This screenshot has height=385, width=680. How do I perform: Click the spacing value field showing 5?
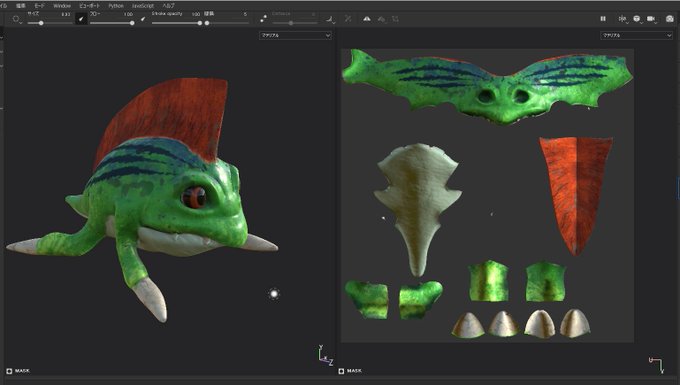click(245, 14)
